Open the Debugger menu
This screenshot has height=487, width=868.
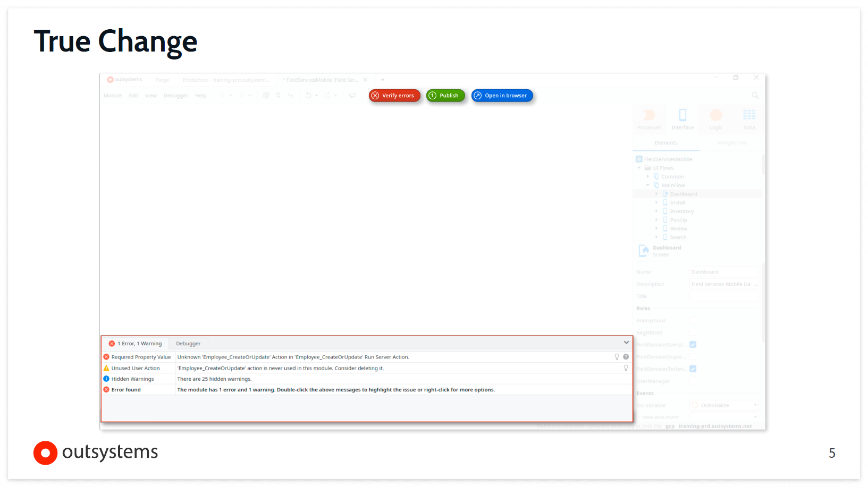(176, 96)
